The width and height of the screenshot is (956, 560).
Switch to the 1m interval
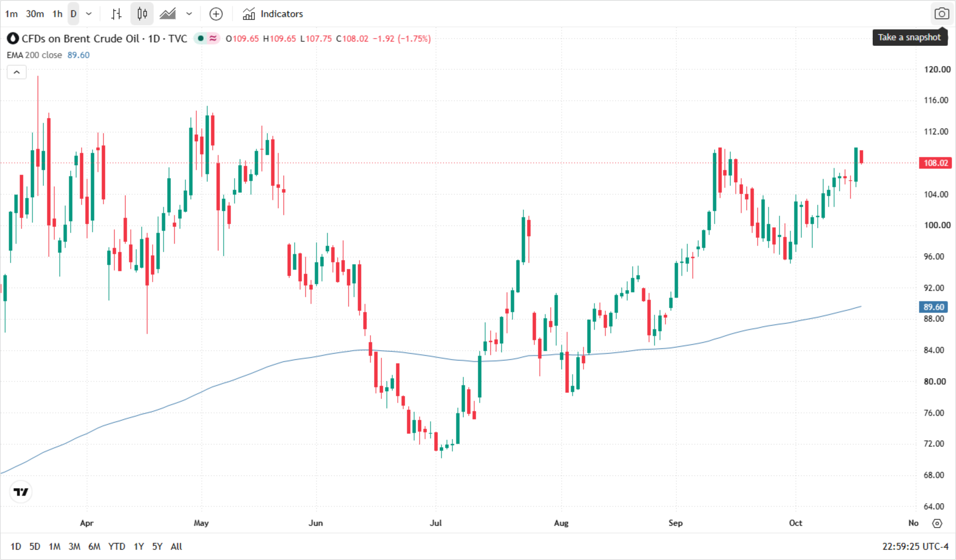pyautogui.click(x=11, y=14)
